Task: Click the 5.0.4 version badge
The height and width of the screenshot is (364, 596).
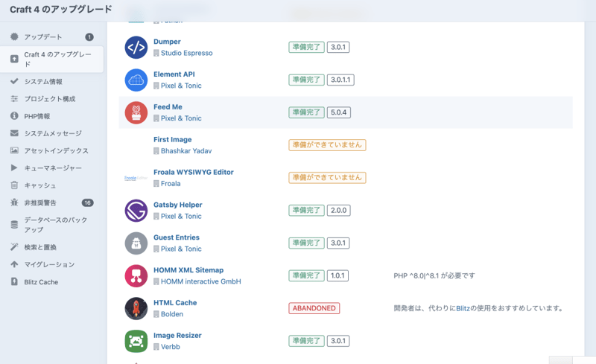Action: click(x=339, y=112)
